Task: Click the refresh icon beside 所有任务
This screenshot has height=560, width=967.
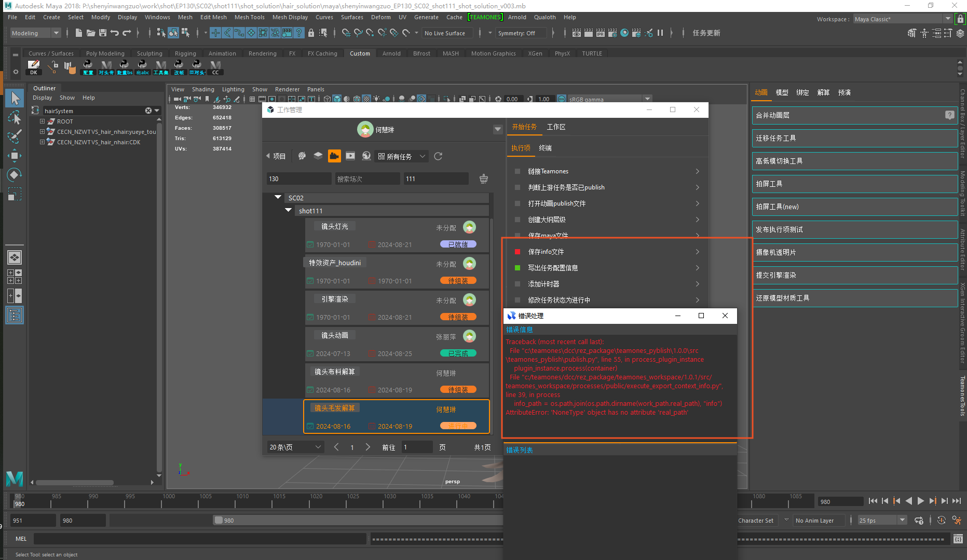Action: click(438, 156)
